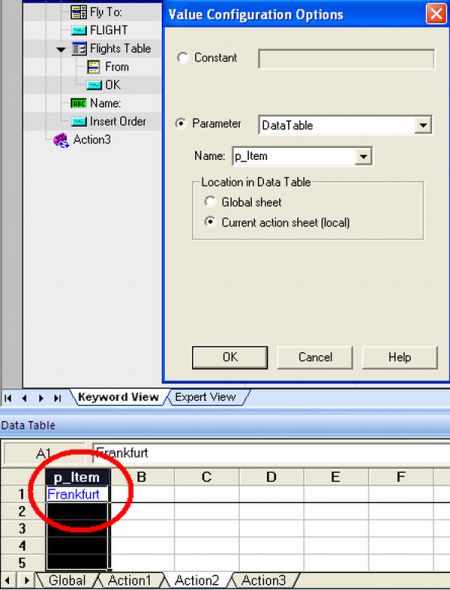Select the Parameter radio button
This screenshot has height=590, width=450.
pos(181,123)
